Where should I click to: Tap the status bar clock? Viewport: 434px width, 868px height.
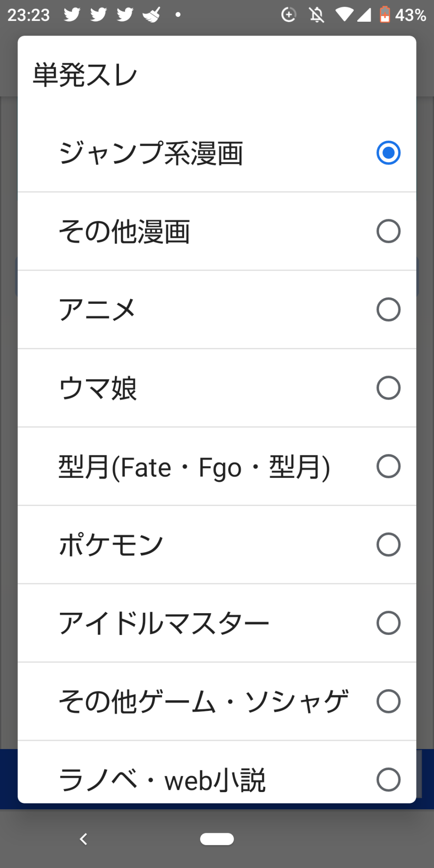point(29,15)
